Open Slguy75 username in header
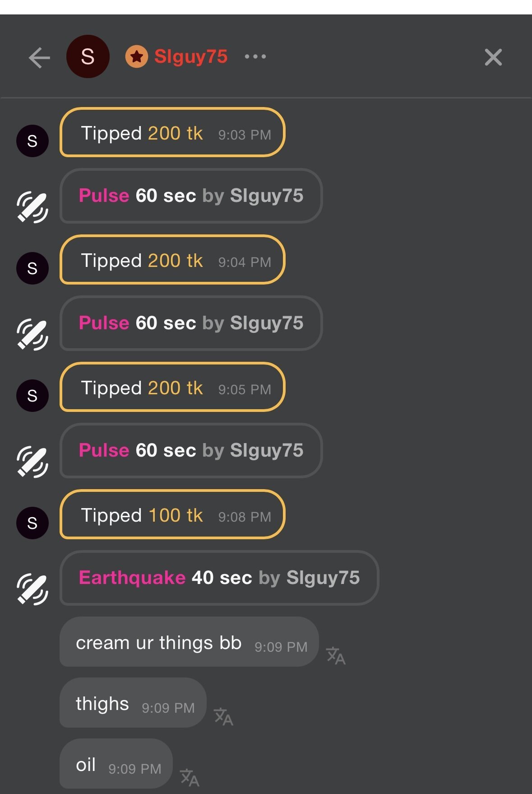532x794 pixels. (x=190, y=56)
